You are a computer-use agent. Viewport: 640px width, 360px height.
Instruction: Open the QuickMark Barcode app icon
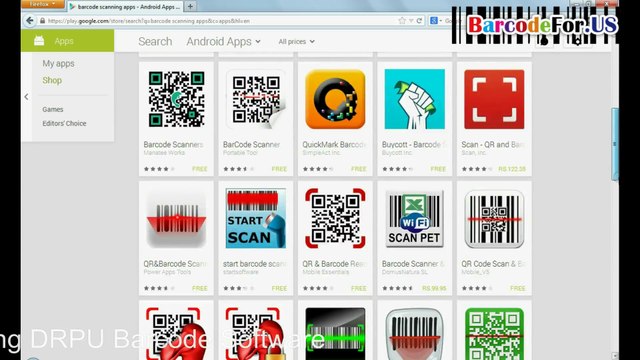point(335,99)
